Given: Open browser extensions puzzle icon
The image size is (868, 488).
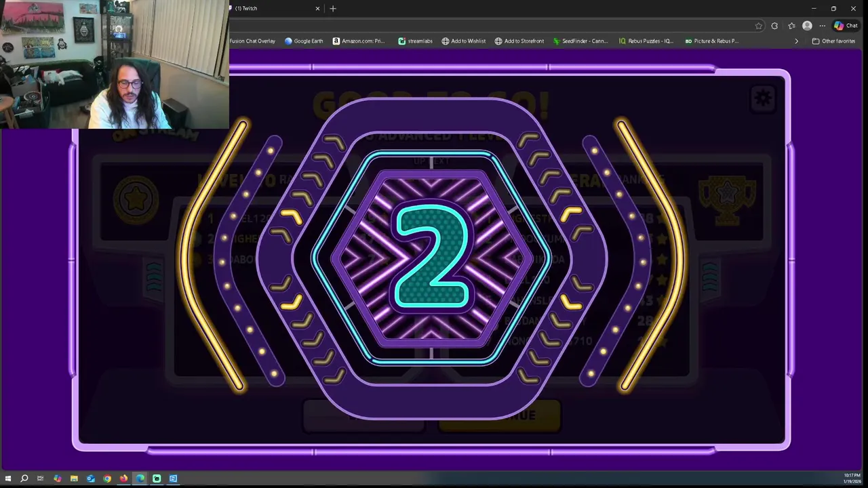Looking at the screenshot, I should 774,26.
